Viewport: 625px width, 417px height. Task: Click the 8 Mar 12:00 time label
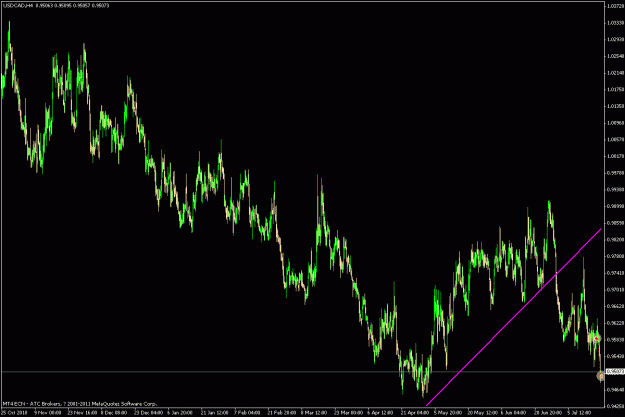[x=314, y=413]
